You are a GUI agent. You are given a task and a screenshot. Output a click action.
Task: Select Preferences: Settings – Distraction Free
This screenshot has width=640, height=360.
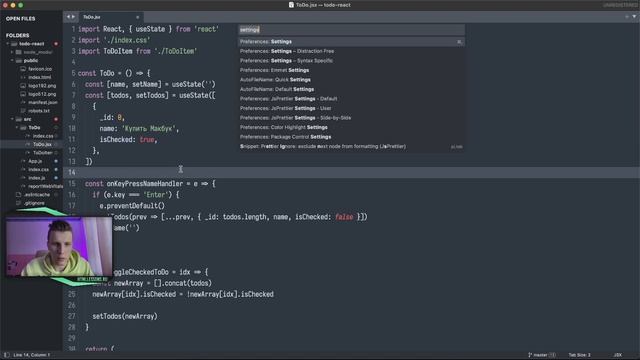351,51
